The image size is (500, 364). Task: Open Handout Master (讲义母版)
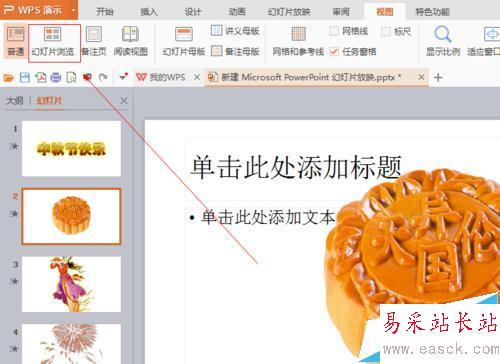[235, 31]
